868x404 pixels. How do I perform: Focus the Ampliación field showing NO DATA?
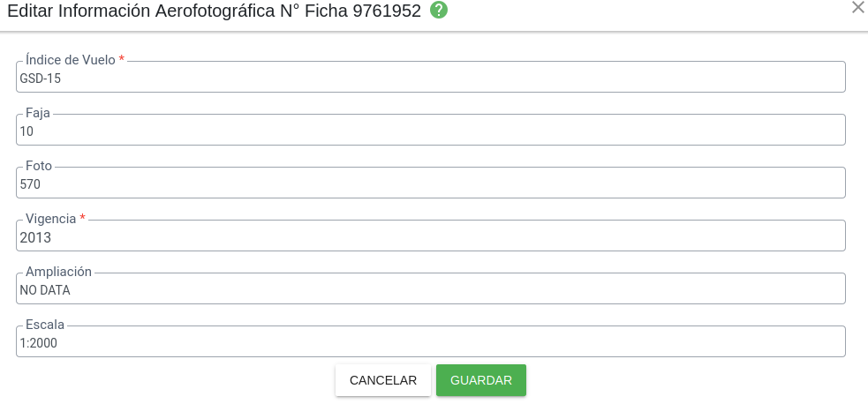coord(430,290)
